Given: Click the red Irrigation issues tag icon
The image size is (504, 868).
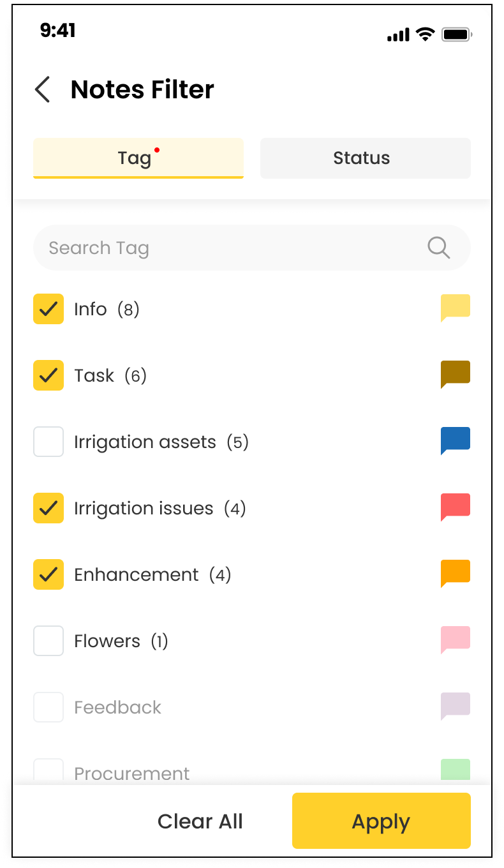Looking at the screenshot, I should [456, 507].
